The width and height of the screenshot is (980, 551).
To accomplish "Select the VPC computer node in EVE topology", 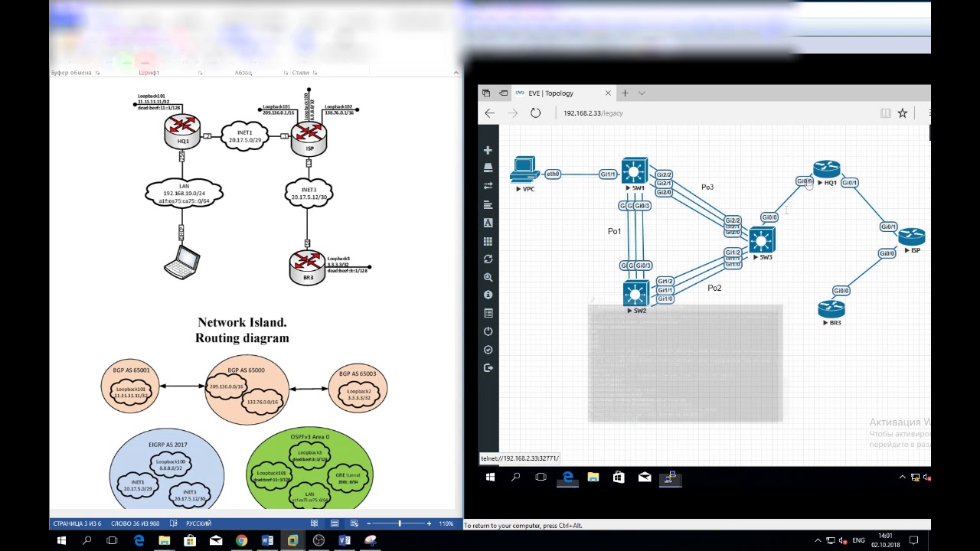I will point(525,169).
